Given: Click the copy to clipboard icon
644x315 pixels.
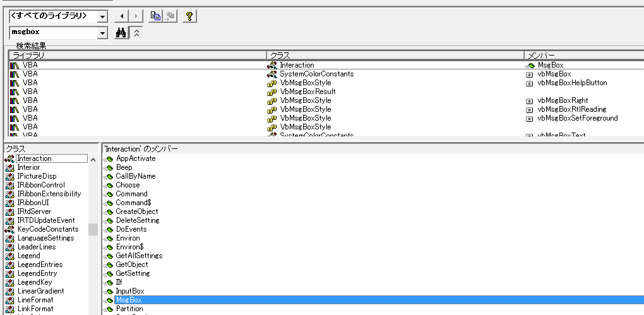Looking at the screenshot, I should coord(155,16).
